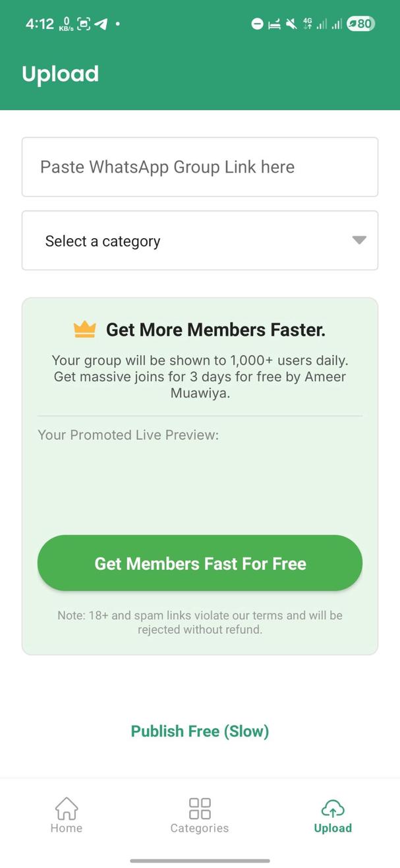Viewport: 400px width, 868px height.
Task: Open the Select a category dropdown
Action: click(x=200, y=241)
